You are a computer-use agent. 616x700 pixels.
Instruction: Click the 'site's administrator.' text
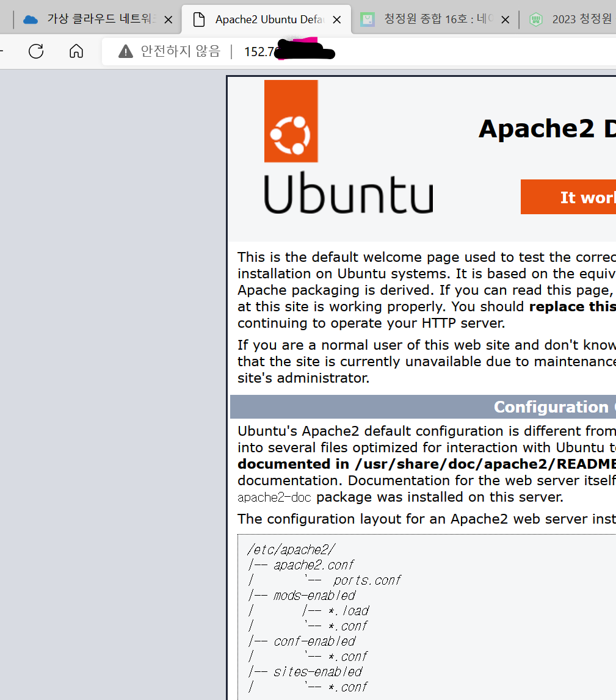coord(303,378)
